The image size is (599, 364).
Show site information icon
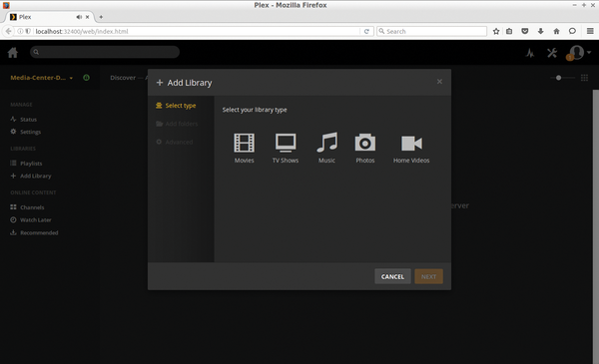point(20,31)
